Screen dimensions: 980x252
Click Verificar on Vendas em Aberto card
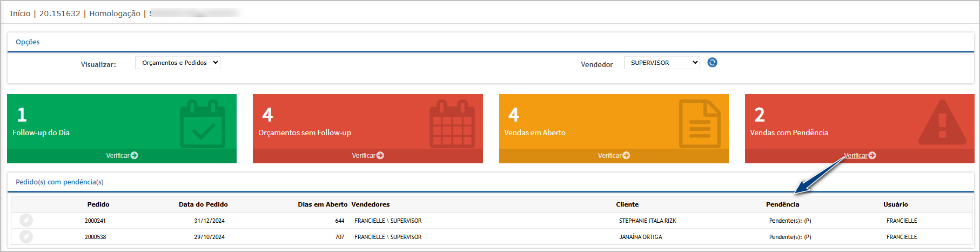(x=614, y=156)
